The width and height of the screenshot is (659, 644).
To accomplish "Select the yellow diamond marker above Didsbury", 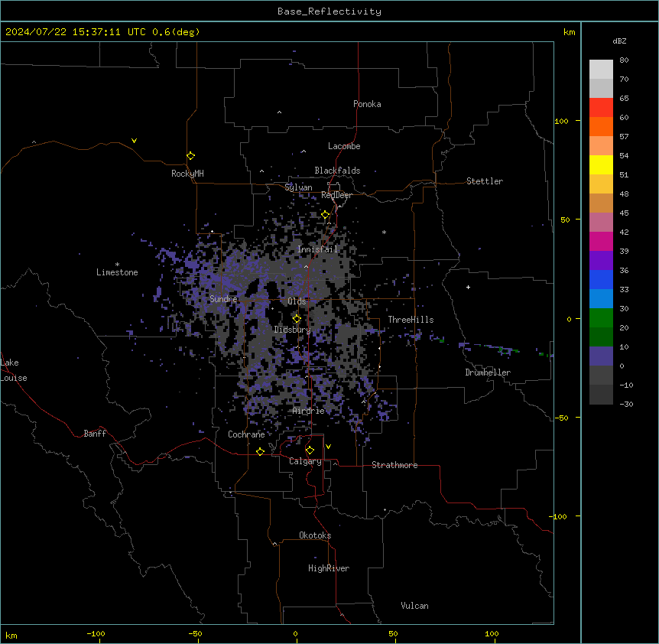I will [297, 319].
